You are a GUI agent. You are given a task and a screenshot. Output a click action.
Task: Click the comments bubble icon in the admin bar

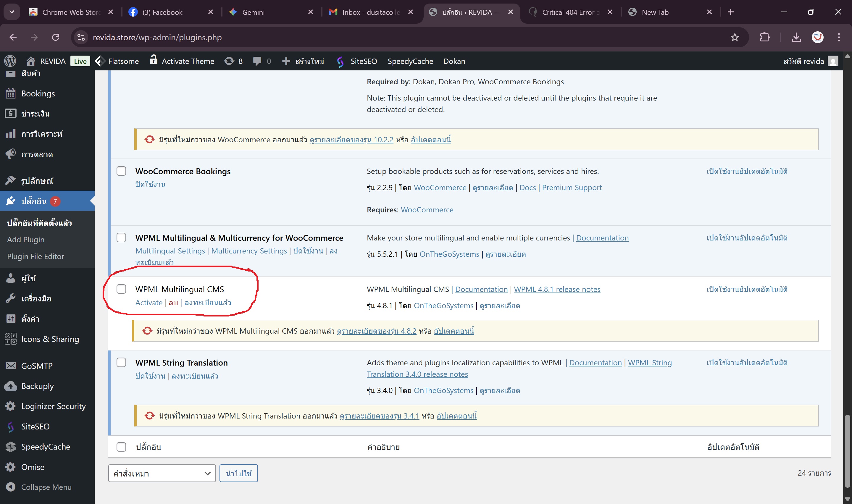(257, 61)
